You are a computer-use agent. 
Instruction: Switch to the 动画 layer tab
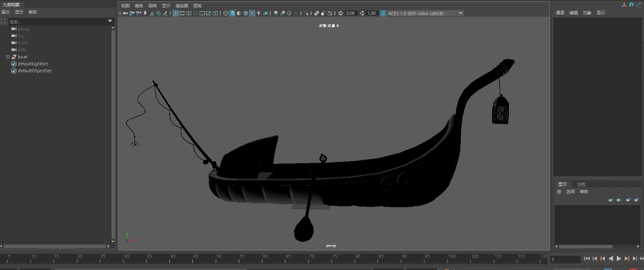click(x=581, y=184)
